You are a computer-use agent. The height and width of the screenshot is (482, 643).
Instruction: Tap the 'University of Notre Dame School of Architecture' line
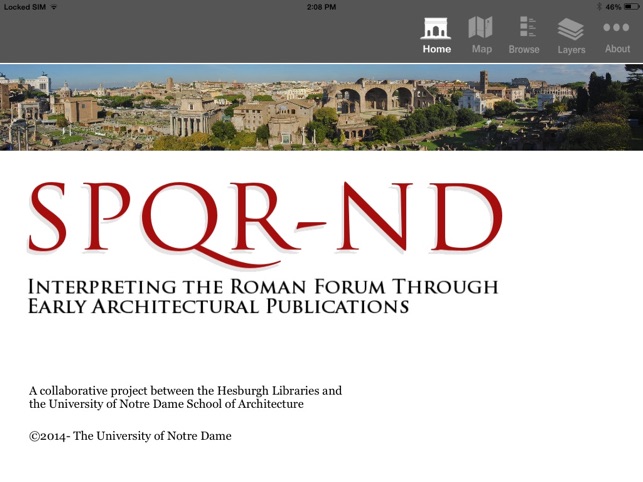[x=166, y=404]
